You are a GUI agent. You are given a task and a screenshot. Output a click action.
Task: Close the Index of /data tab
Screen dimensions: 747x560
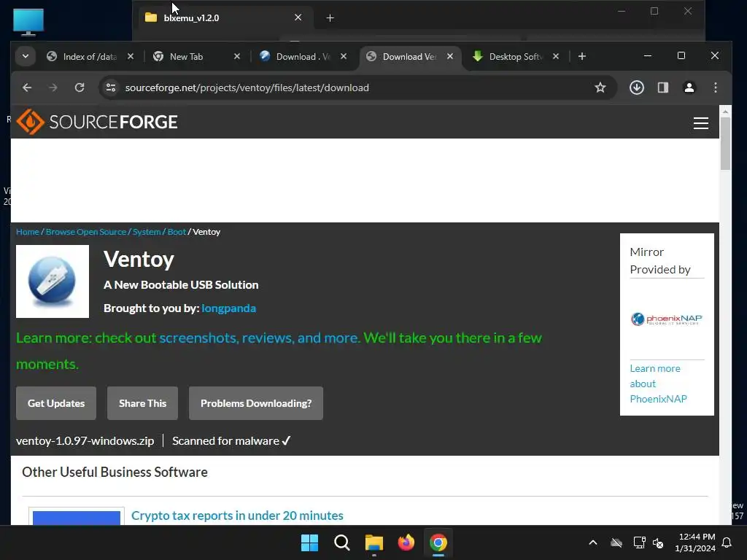pyautogui.click(x=131, y=56)
